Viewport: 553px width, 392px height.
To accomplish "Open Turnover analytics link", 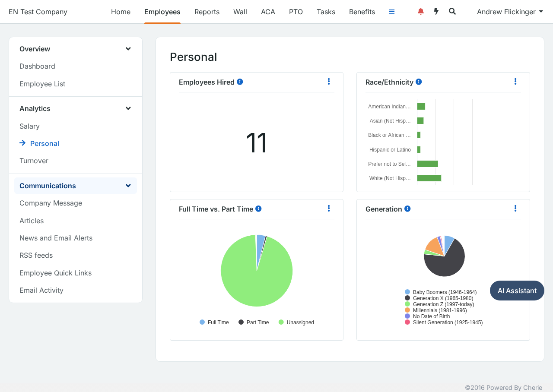I will [x=34, y=161].
